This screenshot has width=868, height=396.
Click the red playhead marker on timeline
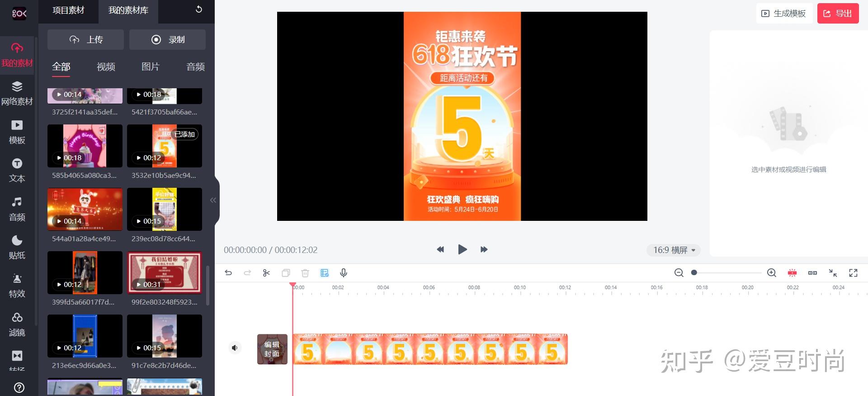tap(292, 285)
